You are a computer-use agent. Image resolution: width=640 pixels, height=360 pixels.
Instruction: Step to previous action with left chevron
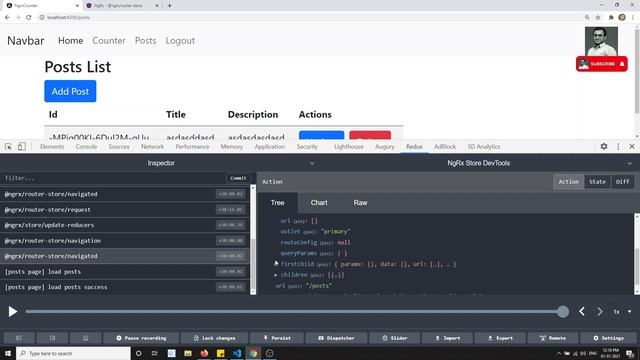[582, 312]
